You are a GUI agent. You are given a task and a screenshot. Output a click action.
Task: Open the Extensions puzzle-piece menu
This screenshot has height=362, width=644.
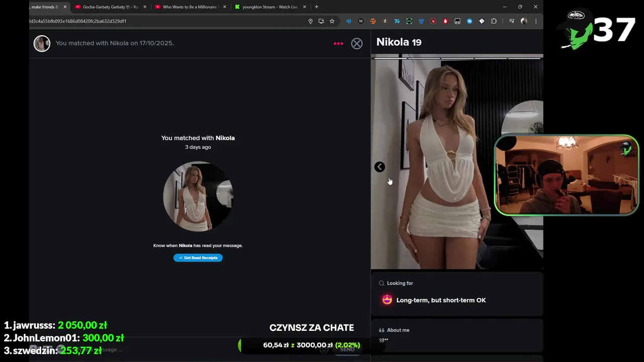(x=494, y=21)
